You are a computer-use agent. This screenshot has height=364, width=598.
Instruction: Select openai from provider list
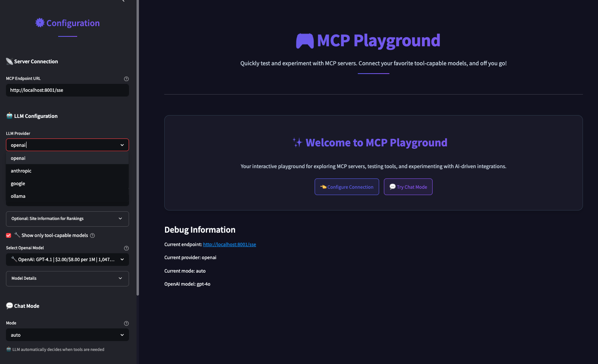pos(67,158)
